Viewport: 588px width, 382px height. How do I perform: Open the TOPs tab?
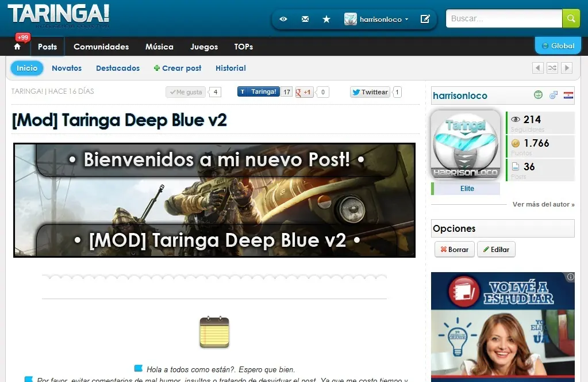pyautogui.click(x=243, y=47)
